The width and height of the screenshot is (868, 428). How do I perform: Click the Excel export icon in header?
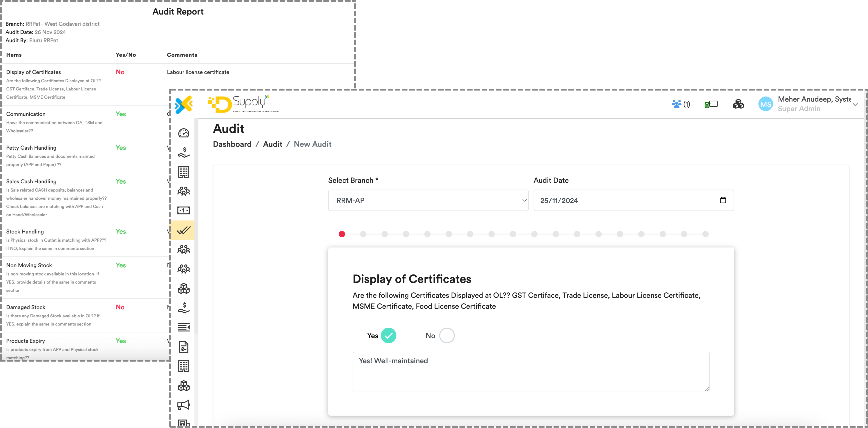click(711, 104)
